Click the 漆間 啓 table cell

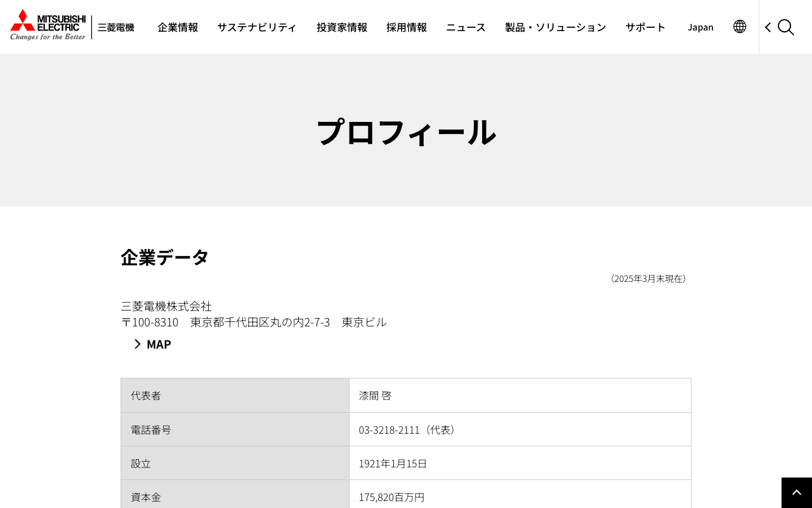click(520, 396)
